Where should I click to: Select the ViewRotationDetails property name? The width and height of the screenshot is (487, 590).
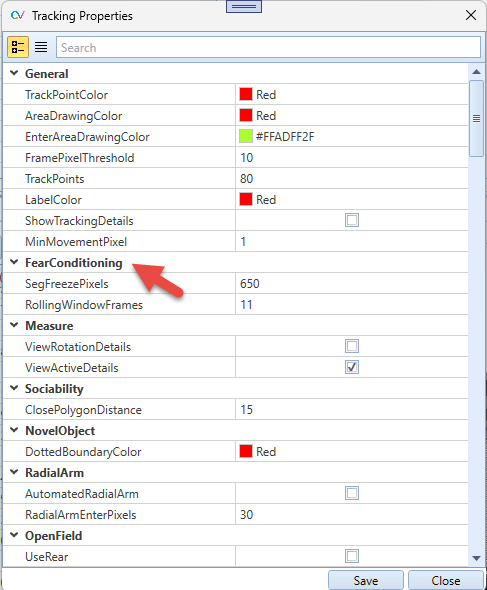[78, 347]
